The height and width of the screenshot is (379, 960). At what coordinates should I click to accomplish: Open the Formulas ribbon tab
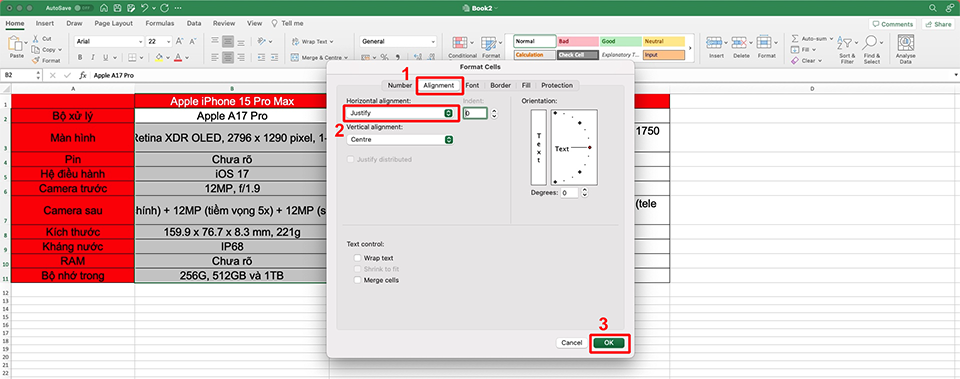[160, 23]
